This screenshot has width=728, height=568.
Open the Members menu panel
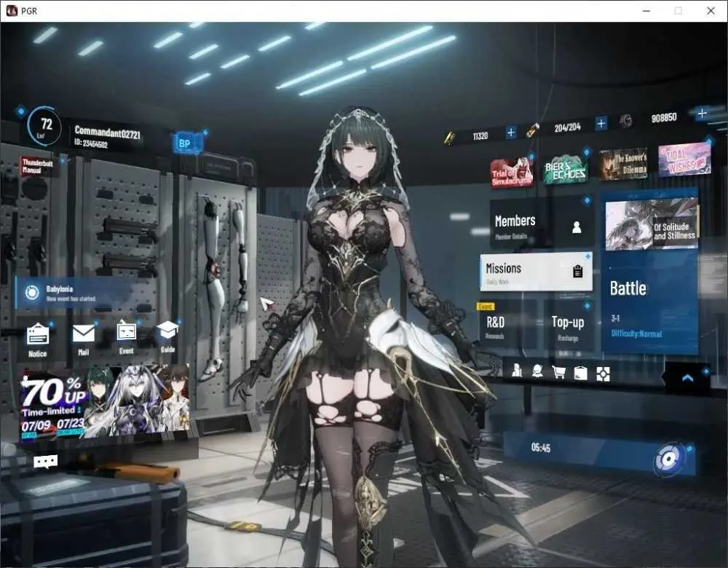(542, 223)
